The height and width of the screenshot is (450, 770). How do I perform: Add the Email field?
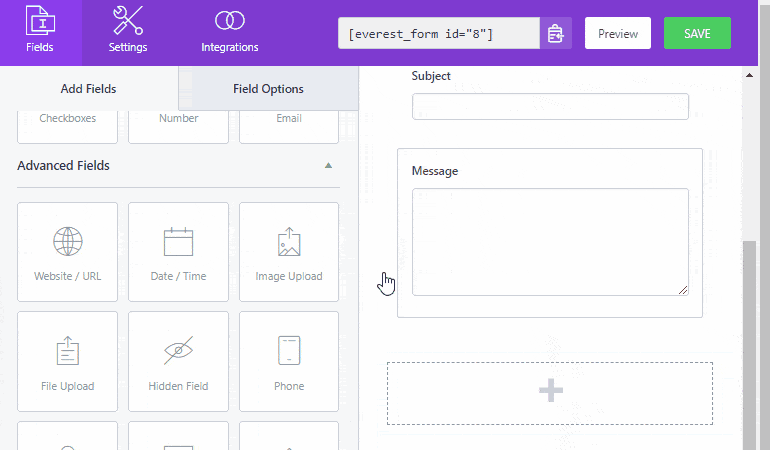(x=289, y=127)
